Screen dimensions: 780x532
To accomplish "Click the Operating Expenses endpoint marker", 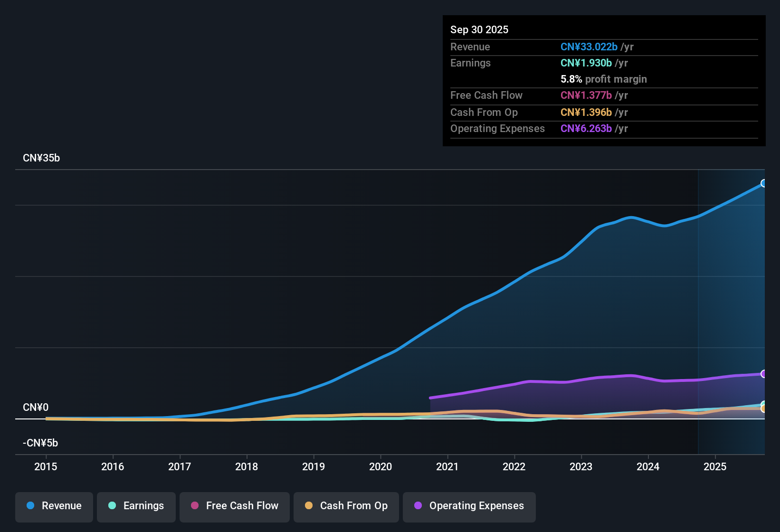I will pos(764,374).
